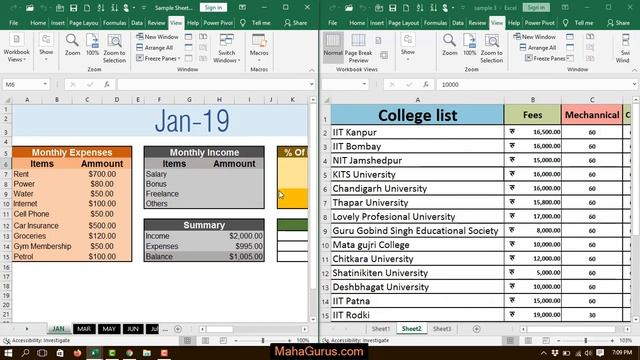
Task: Open Name Box dropdown in right window
Action: (364, 84)
